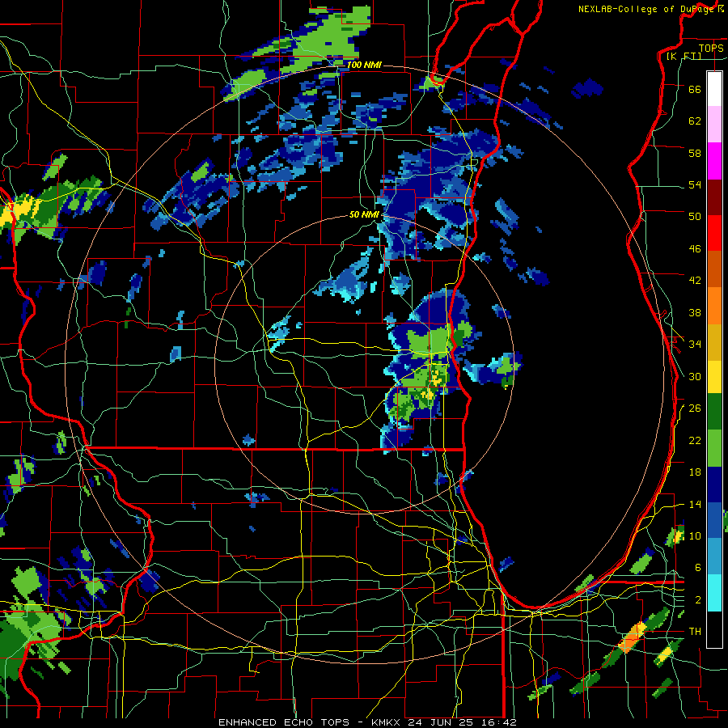Click the medium blue legend swatch
Viewport: 728px width, 728px height.
point(714,520)
